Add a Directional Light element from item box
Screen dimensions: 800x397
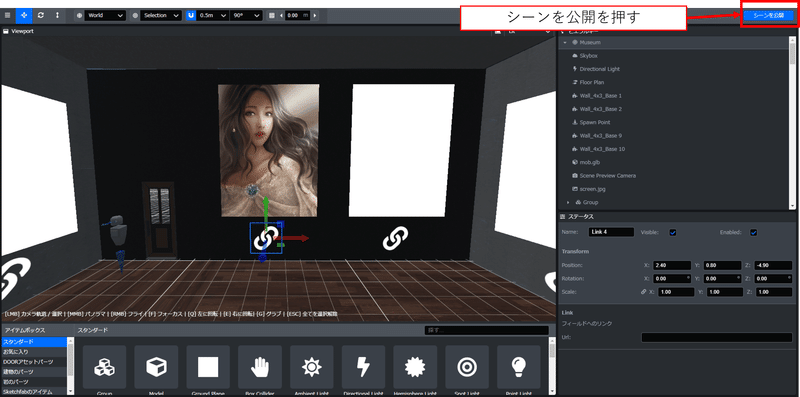(364, 370)
